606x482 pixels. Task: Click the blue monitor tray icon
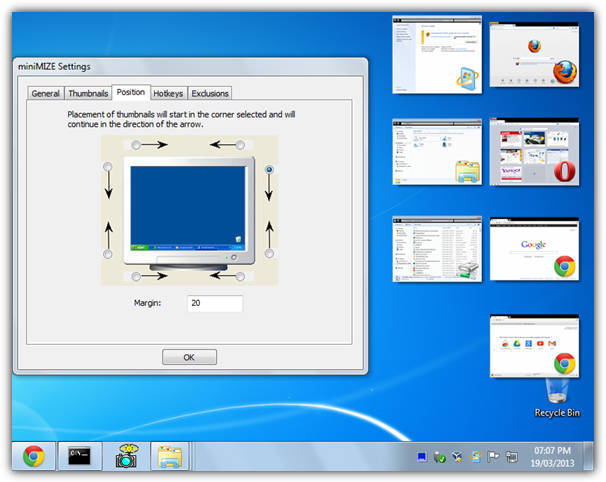pyautogui.click(x=422, y=457)
